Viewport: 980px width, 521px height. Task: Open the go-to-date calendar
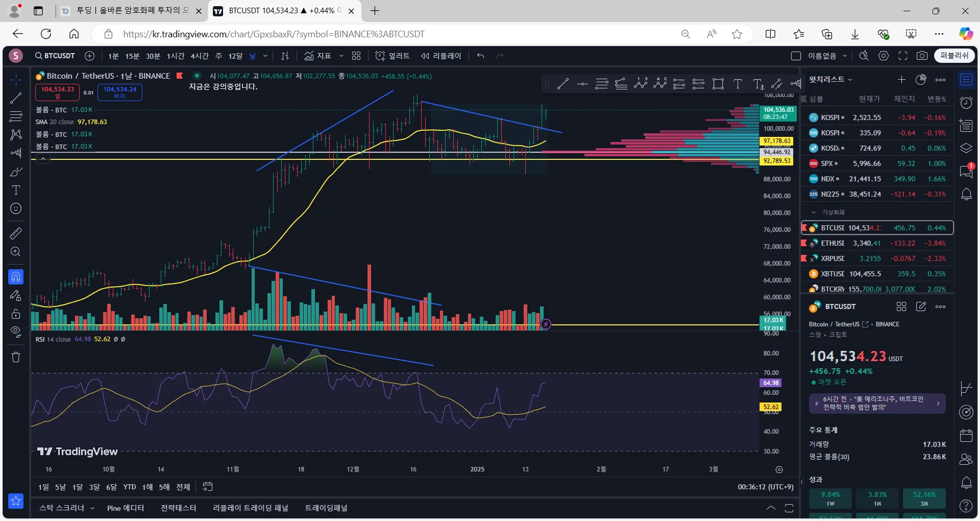207,487
